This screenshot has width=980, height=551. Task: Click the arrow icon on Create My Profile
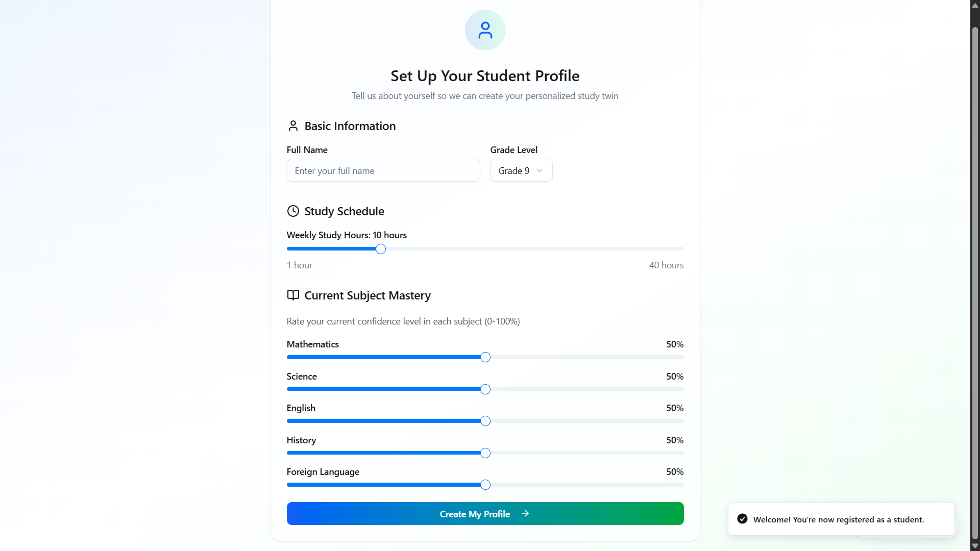pyautogui.click(x=525, y=514)
